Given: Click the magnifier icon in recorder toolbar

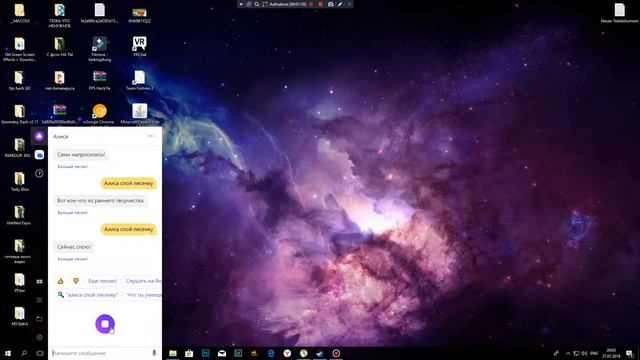Looking at the screenshot, I should point(257,4).
